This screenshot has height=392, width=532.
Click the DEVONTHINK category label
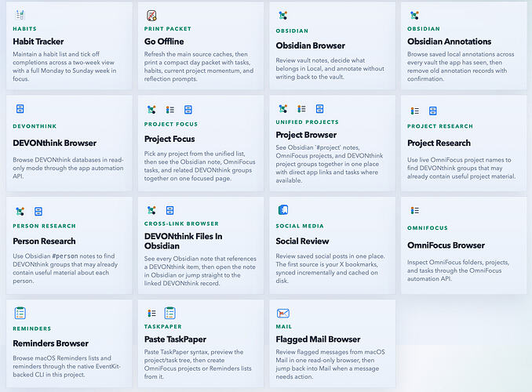coord(35,126)
